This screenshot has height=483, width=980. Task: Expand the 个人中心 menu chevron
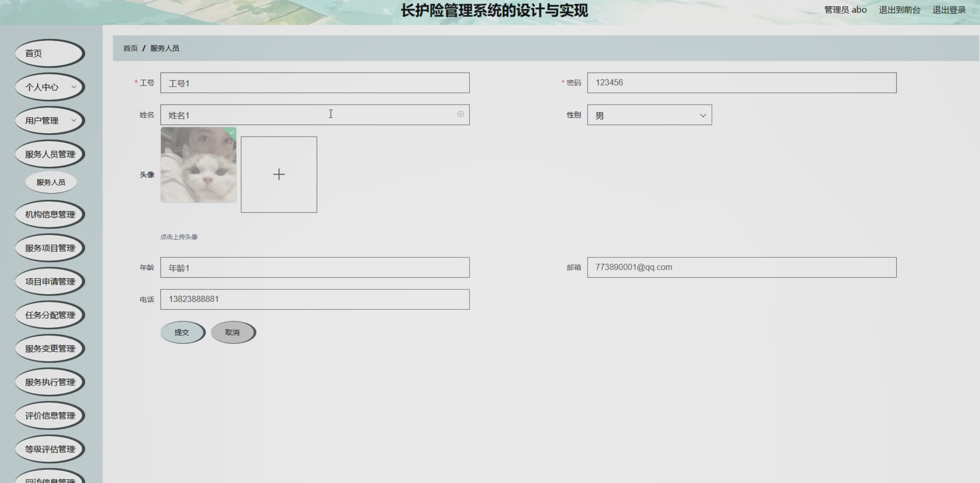pos(74,87)
